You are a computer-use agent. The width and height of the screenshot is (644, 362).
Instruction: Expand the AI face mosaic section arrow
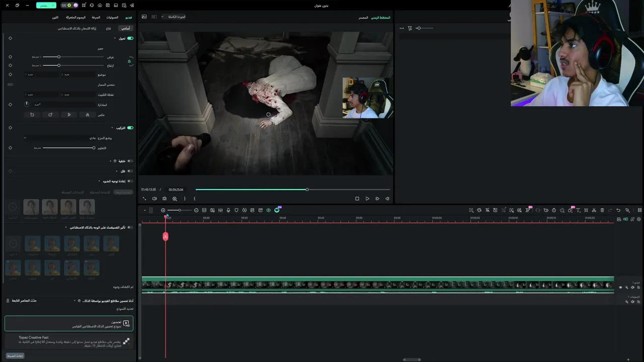click(x=65, y=227)
